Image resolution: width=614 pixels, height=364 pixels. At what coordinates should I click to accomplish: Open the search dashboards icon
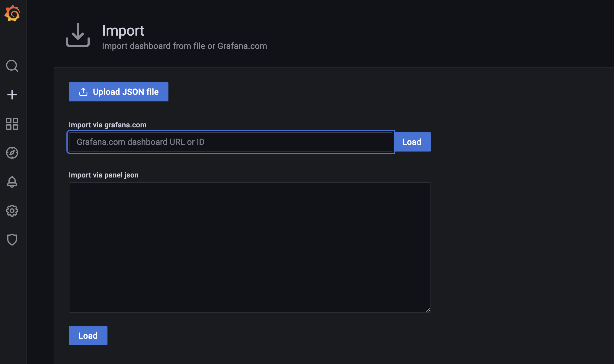tap(12, 66)
